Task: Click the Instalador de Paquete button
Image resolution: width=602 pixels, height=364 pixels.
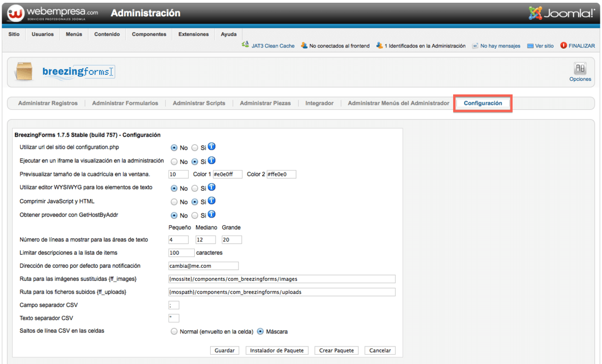Action: [277, 350]
